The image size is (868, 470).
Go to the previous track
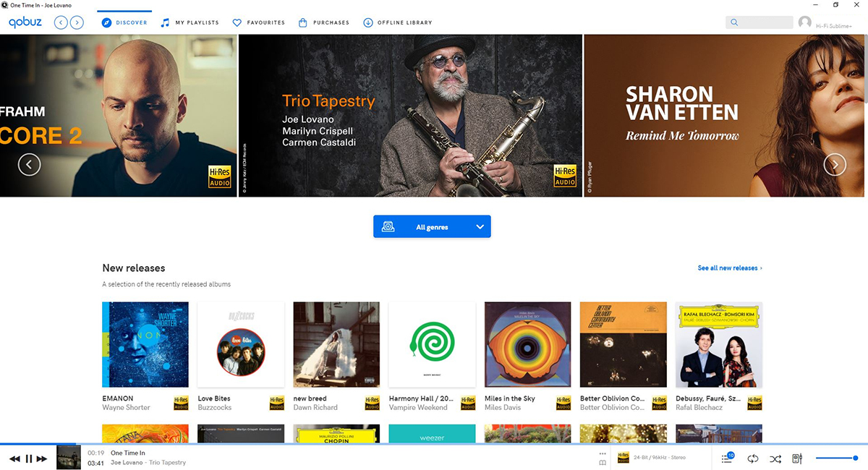click(x=14, y=458)
